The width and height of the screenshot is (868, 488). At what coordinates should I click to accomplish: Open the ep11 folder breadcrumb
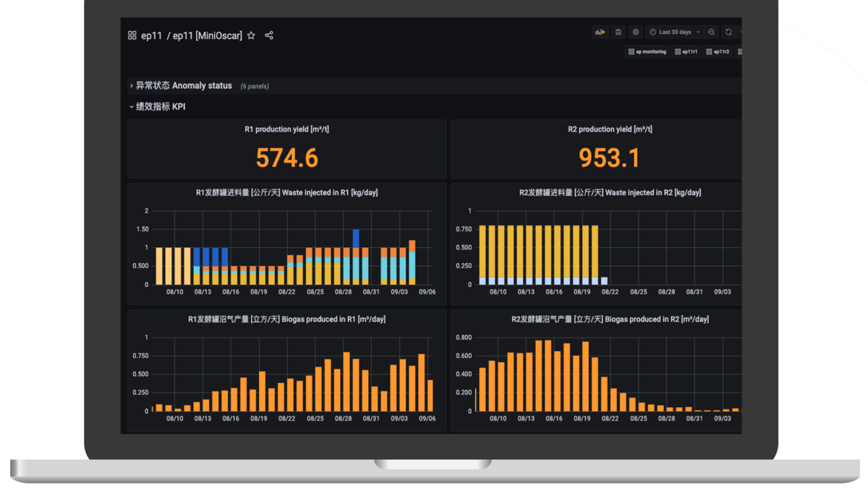coord(152,35)
